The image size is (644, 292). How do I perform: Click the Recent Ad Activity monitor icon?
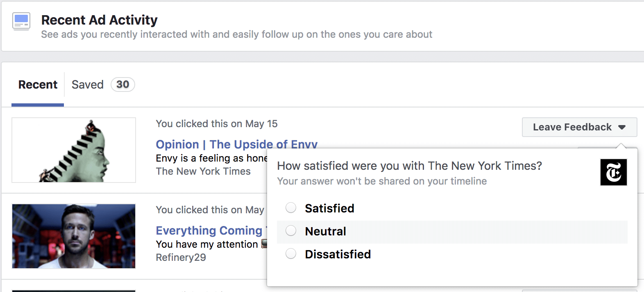(21, 21)
